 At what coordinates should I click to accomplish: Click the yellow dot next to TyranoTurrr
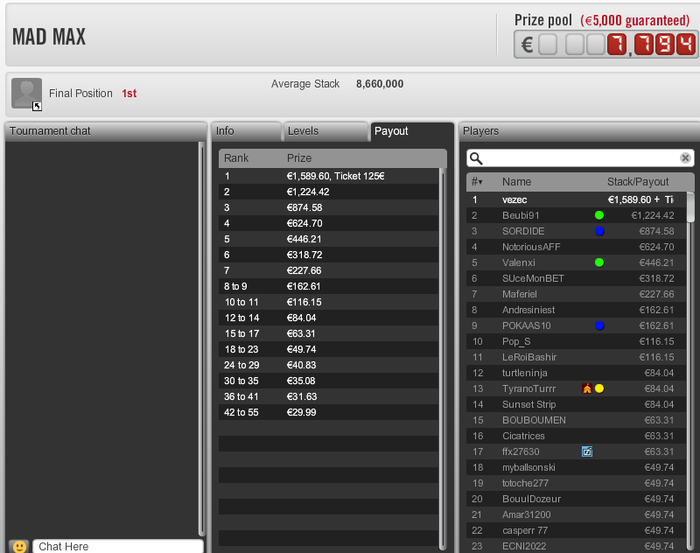599,389
